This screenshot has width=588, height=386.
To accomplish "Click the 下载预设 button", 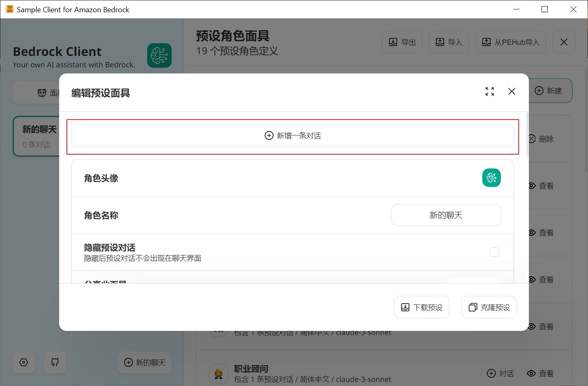I will 421,307.
